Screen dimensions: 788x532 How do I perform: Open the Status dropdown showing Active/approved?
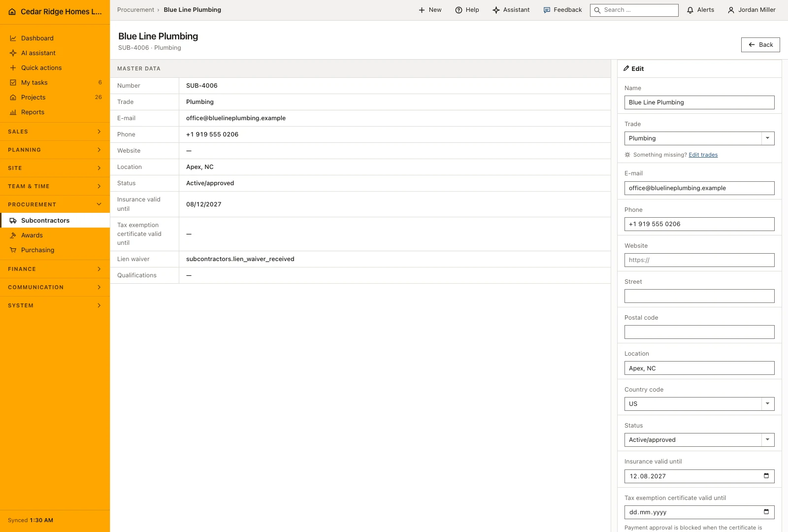click(x=699, y=440)
